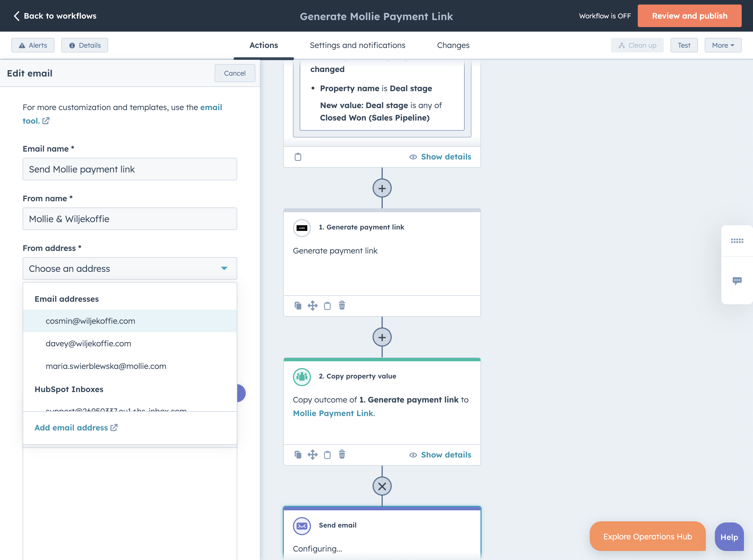Select cosmin@wiljekoffie.com address
Screen dimensions: 753x560
(130, 321)
